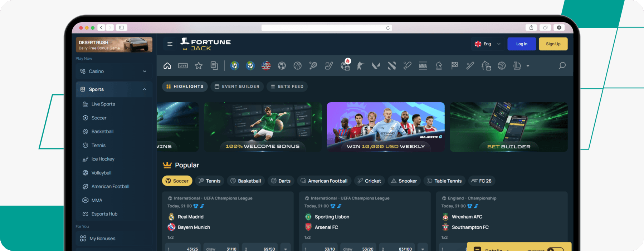Go forward with the browser forward arrow
The height and width of the screenshot is (251, 644).
click(110, 28)
